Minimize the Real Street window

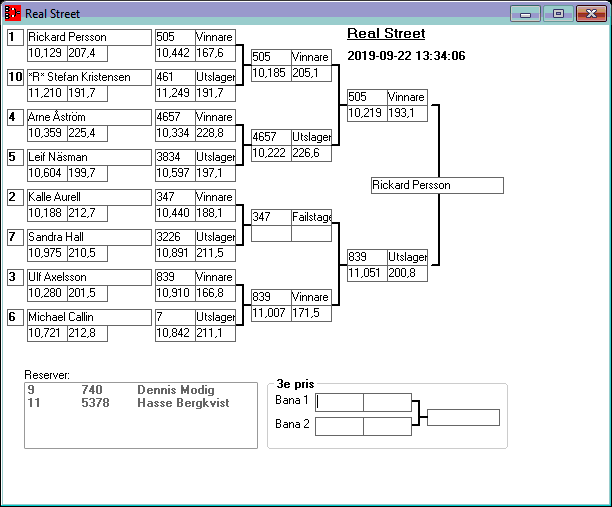point(525,14)
